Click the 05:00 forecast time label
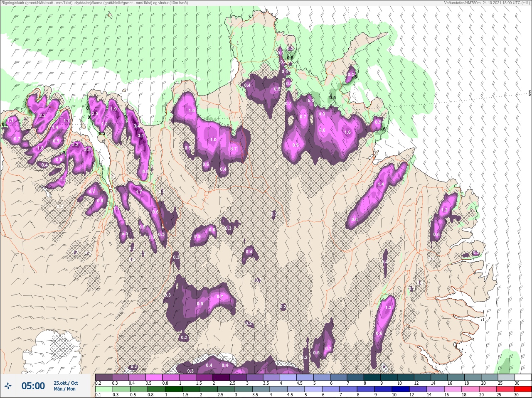 (x=33, y=386)
